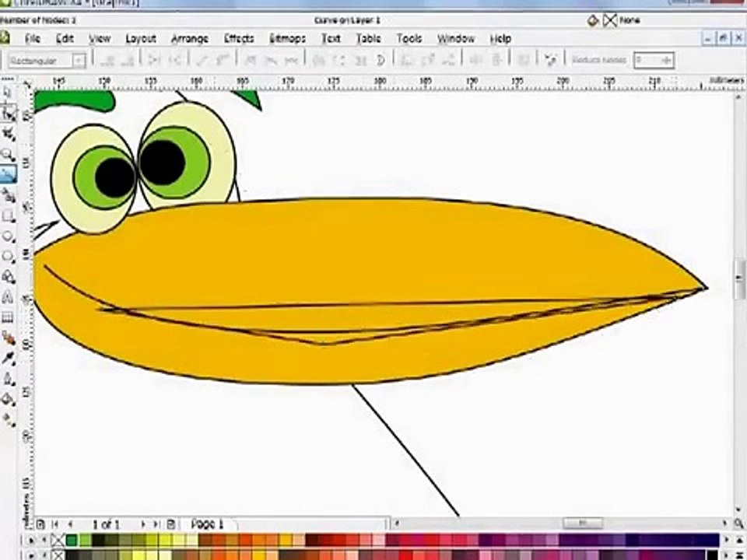
Task: Open the Window menu
Action: [x=455, y=39]
